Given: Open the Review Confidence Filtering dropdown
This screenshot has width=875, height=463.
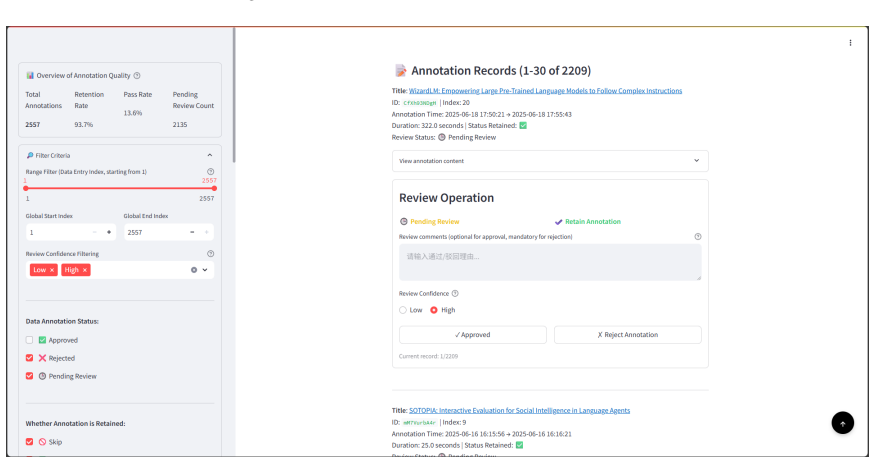Looking at the screenshot, I should (x=205, y=270).
